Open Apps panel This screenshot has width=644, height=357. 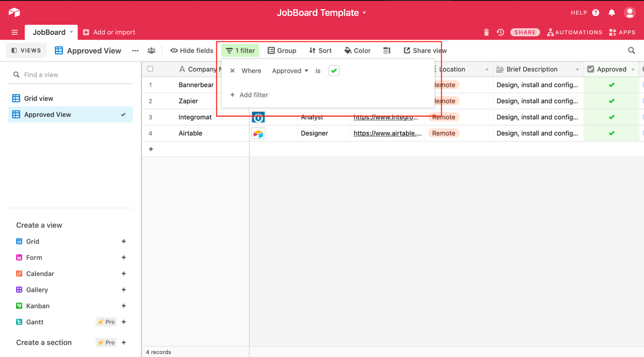point(622,32)
